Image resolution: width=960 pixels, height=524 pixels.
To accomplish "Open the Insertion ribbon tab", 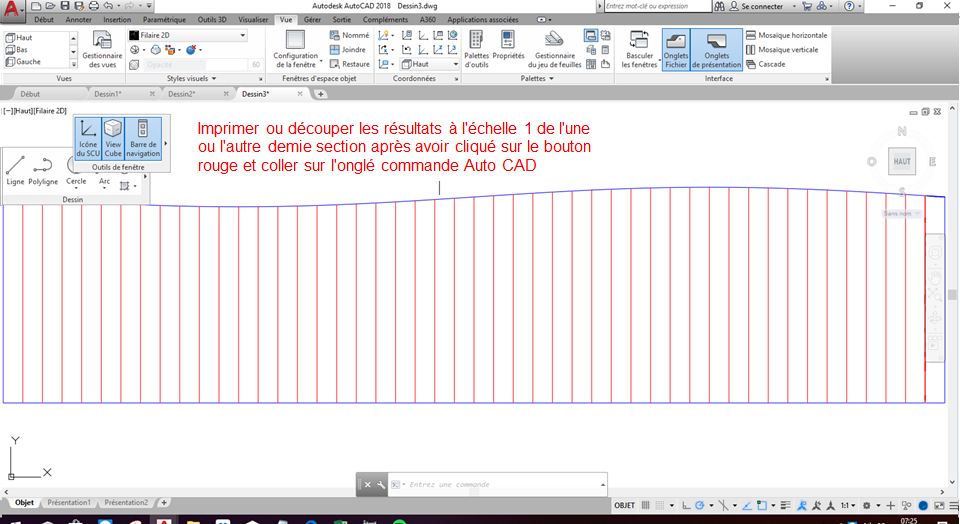I will 117,19.
